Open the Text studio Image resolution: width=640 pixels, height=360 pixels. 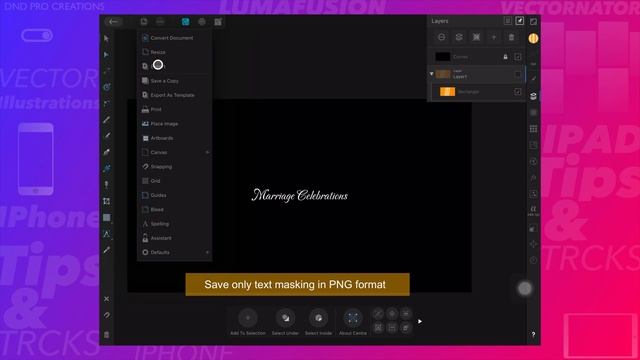(x=533, y=210)
